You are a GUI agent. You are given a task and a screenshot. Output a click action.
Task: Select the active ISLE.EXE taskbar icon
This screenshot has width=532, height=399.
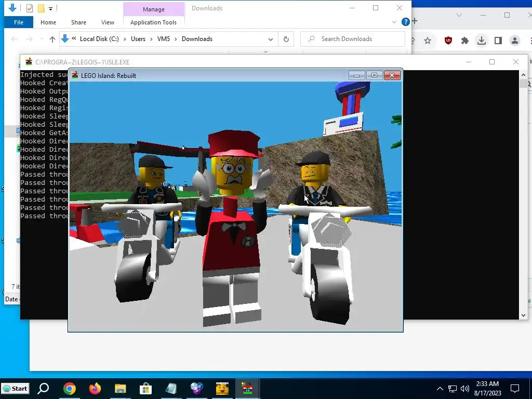click(247, 389)
